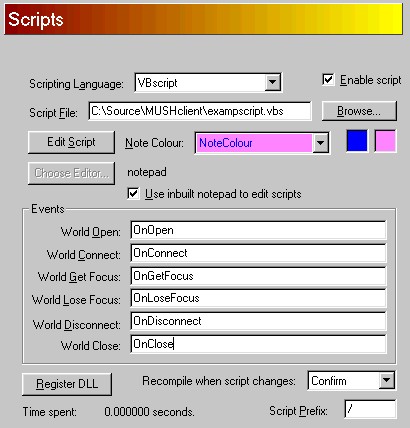Focus the World Open event field
Viewport: 410px width, 428px height.
[258, 230]
